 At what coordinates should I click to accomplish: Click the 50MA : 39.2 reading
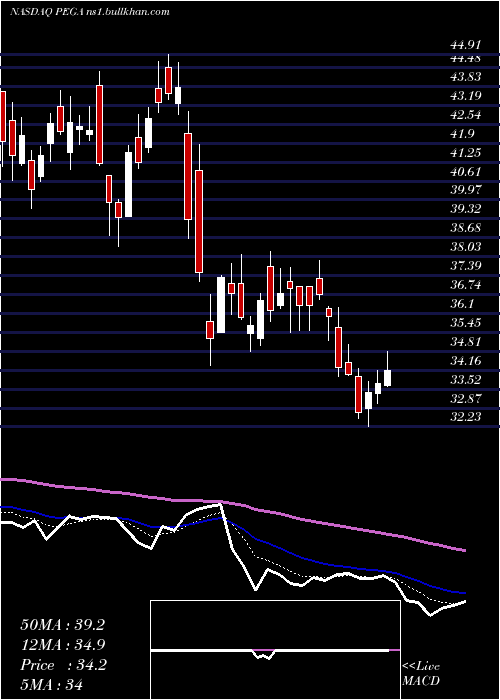62,625
